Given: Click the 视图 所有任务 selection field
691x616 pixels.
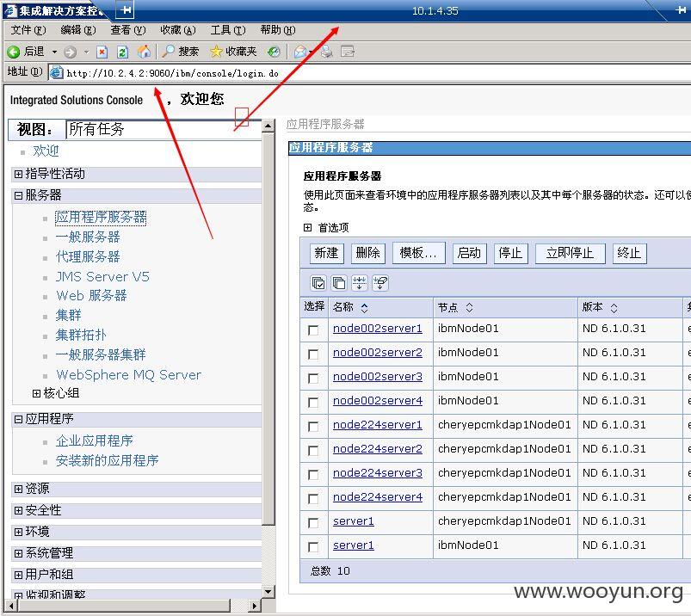Looking at the screenshot, I should 163,130.
